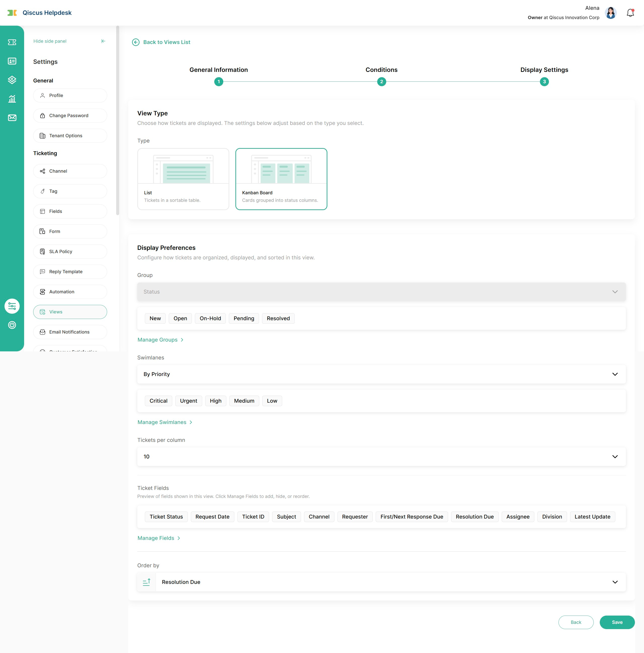The width and height of the screenshot is (644, 653).
Task: Open the Automation settings item
Action: pos(70,292)
